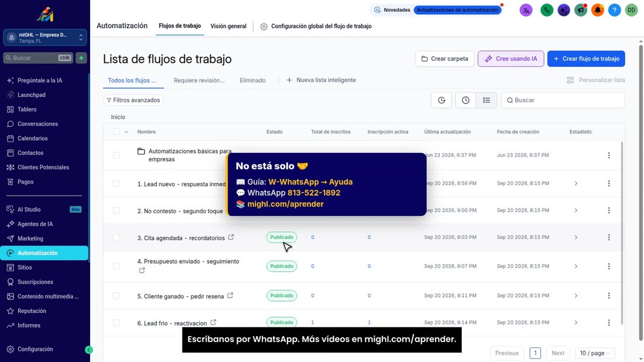644x362 pixels.
Task: Open Configuración global del flujo de trabajo
Action: [316, 26]
